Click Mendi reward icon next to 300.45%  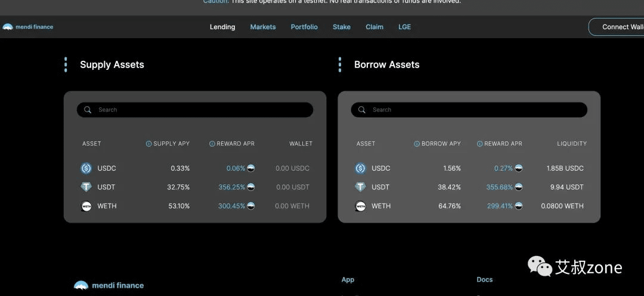250,206
